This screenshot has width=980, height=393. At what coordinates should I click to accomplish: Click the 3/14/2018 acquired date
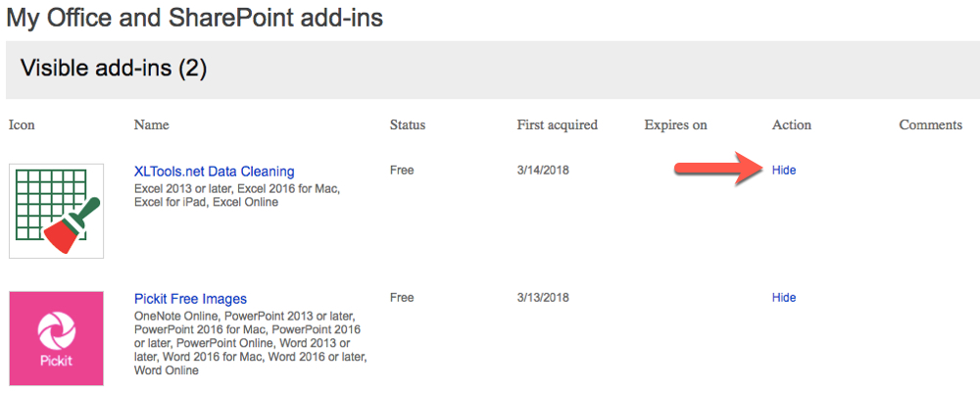click(543, 171)
